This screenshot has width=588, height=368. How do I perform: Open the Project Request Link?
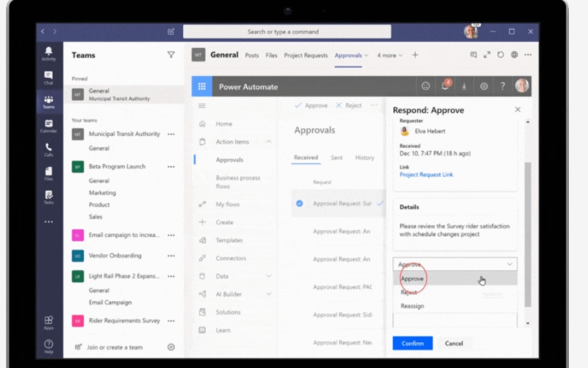click(426, 174)
